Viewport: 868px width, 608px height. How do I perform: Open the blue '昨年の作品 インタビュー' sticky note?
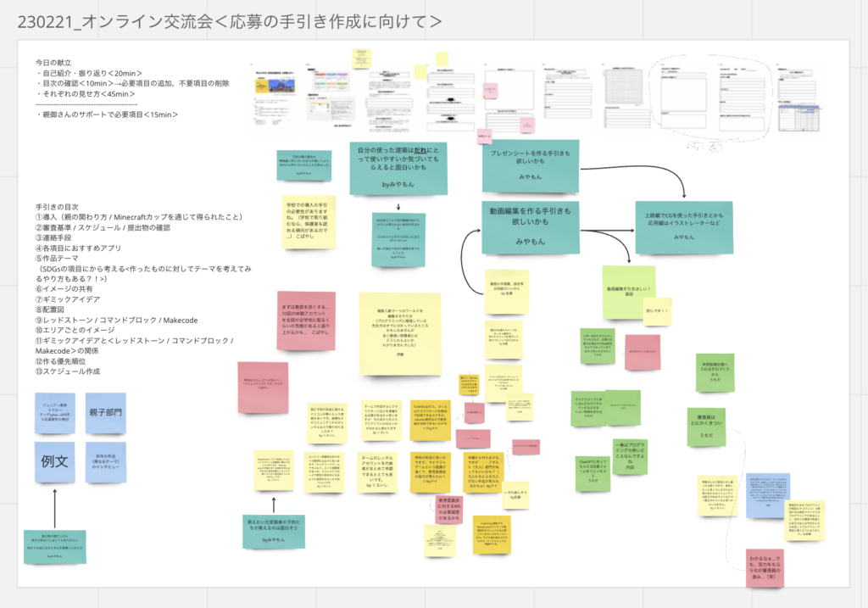[105, 462]
